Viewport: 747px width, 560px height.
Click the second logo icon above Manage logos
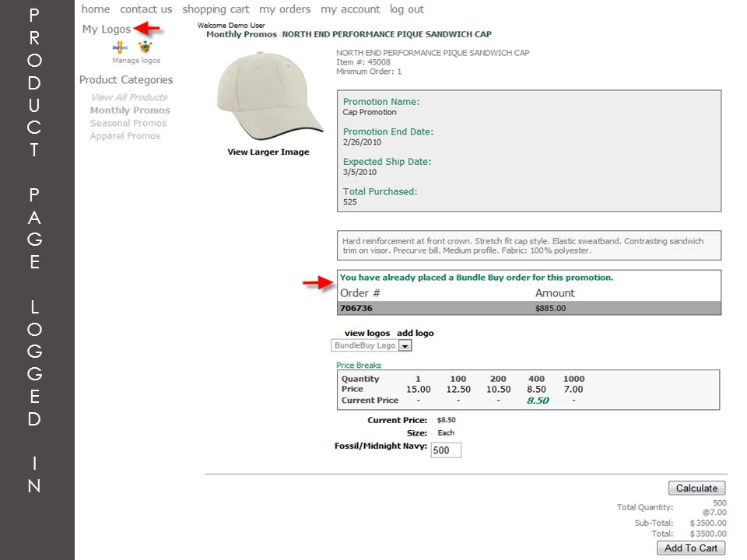click(145, 47)
